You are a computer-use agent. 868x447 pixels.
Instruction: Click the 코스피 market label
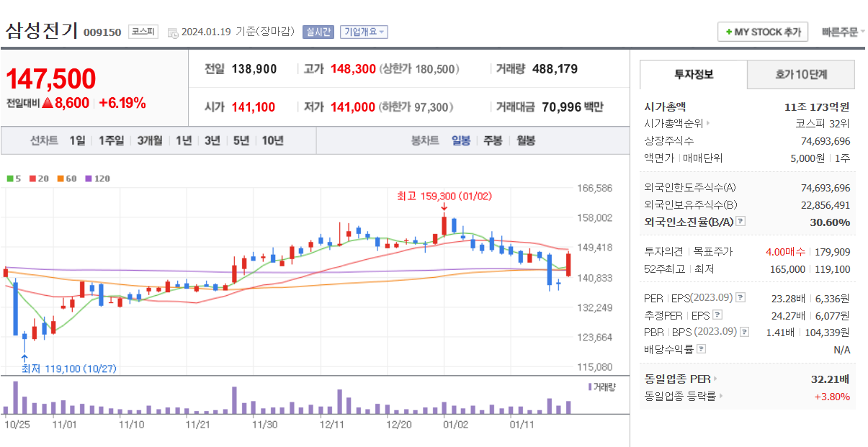click(x=143, y=32)
